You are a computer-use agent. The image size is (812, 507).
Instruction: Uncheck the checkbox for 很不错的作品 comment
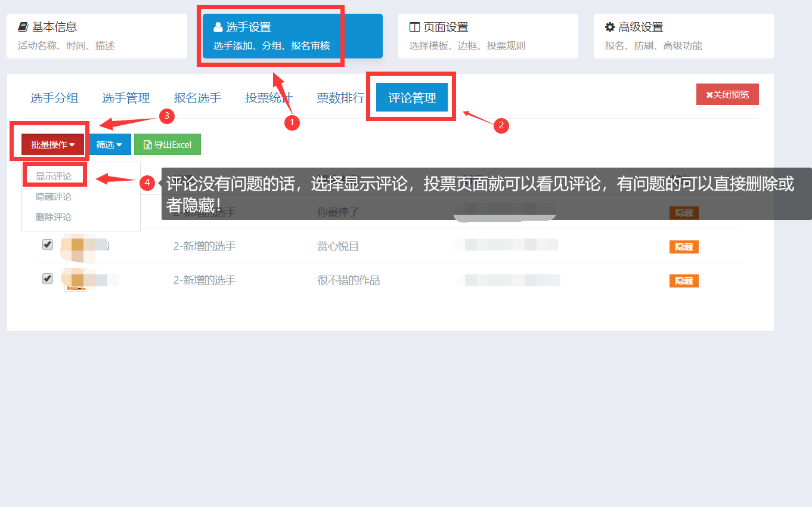coord(48,279)
